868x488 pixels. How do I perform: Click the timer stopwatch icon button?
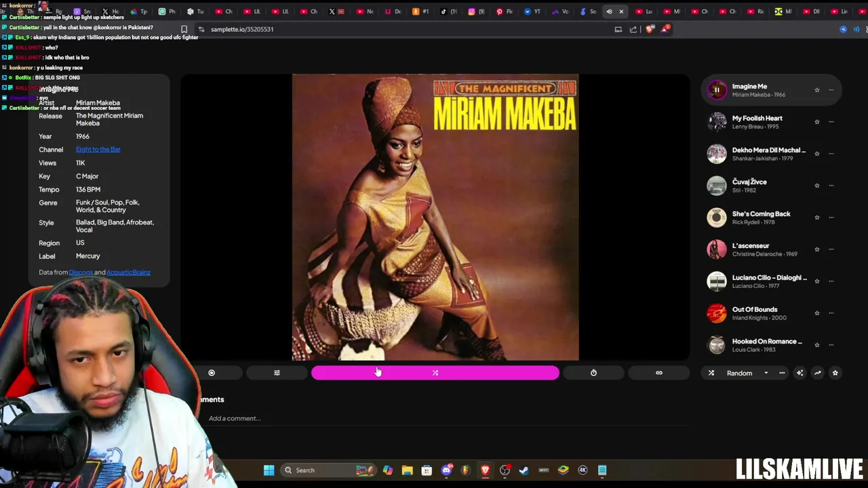click(x=593, y=373)
